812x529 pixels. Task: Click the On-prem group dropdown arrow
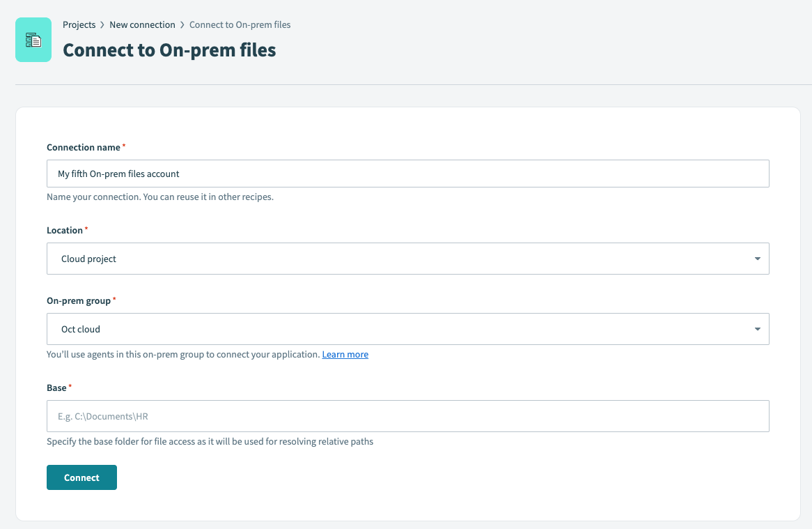[757, 328]
